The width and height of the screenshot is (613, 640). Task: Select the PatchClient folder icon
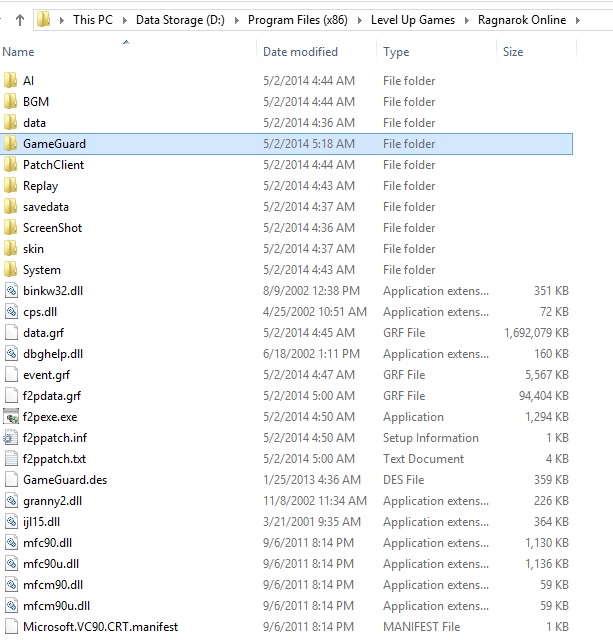pos(11,164)
